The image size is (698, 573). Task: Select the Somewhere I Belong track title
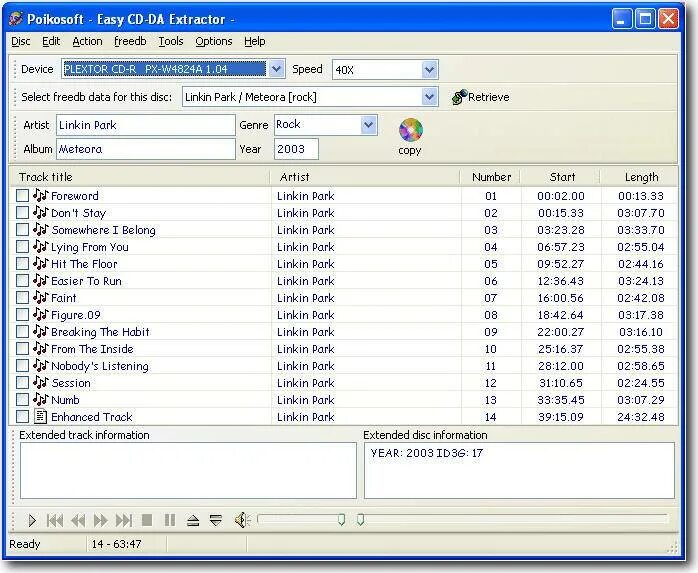[x=104, y=230]
